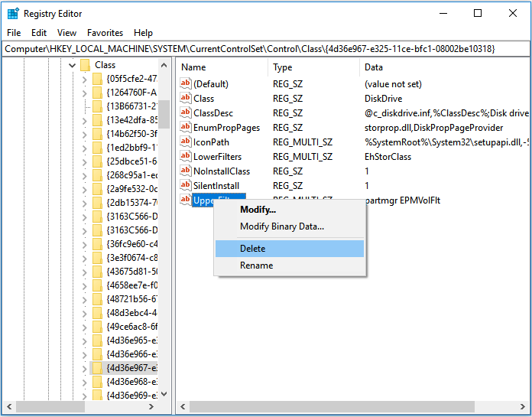Select the NoInstallClass value icon
Viewport: 532px width, 417px height.
coord(185,171)
